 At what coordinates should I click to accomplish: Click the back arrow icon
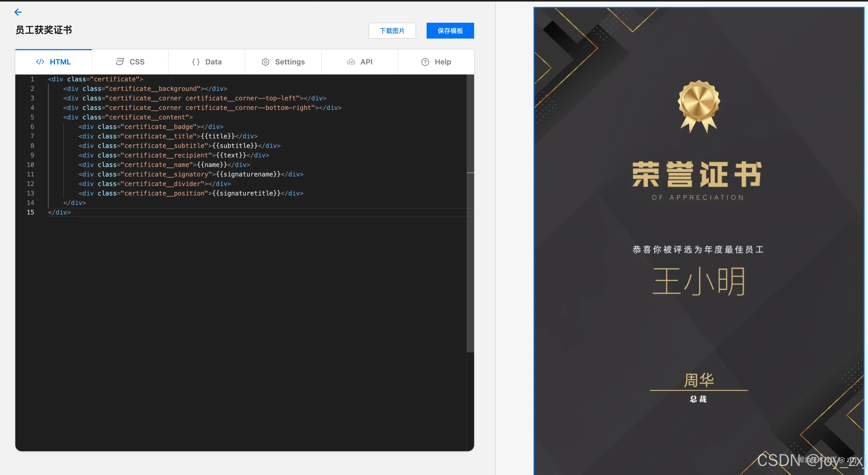[x=18, y=12]
